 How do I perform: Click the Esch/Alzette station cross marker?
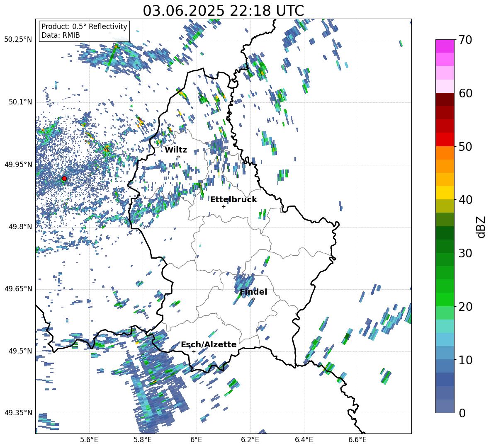194,351
